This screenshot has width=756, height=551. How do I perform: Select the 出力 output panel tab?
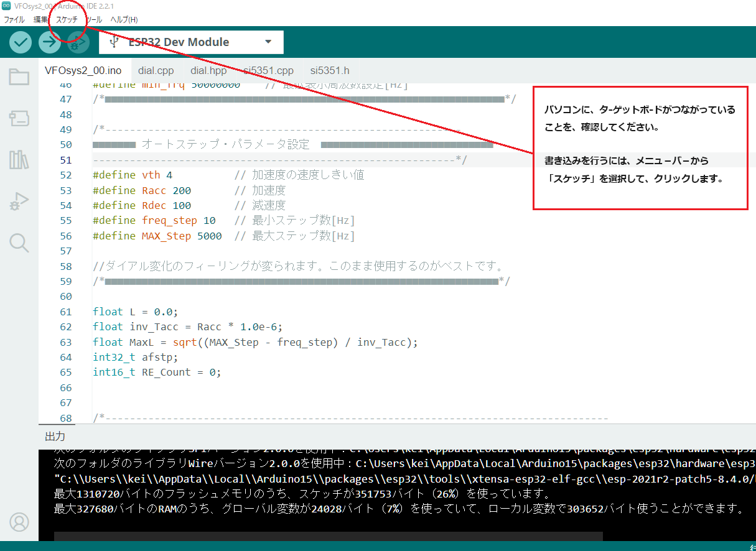55,436
